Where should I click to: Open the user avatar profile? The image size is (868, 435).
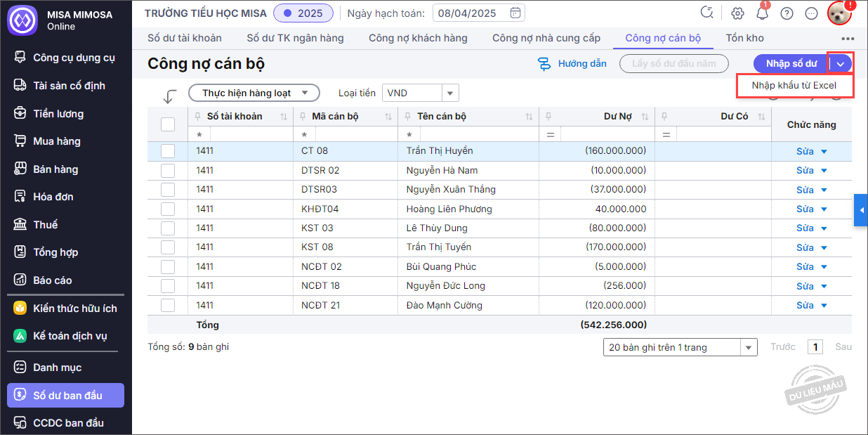pyautogui.click(x=839, y=13)
